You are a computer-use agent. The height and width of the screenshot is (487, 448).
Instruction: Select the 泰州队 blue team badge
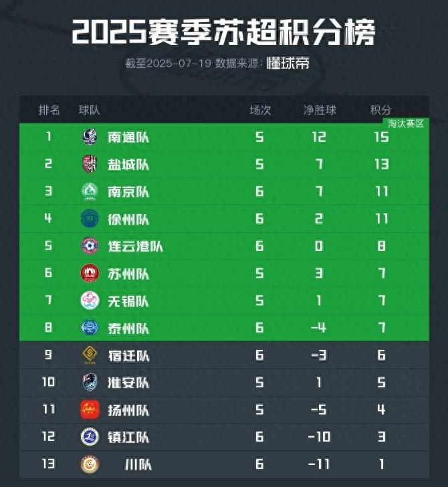click(x=90, y=328)
